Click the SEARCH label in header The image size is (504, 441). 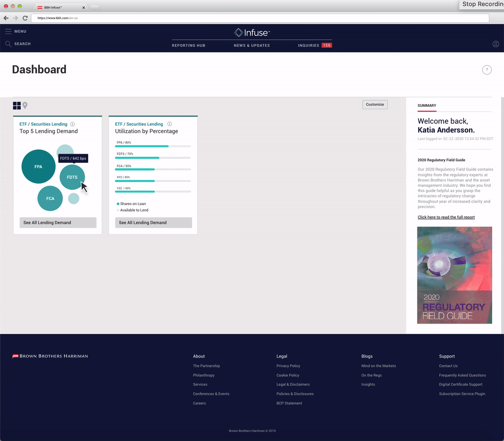(x=22, y=44)
